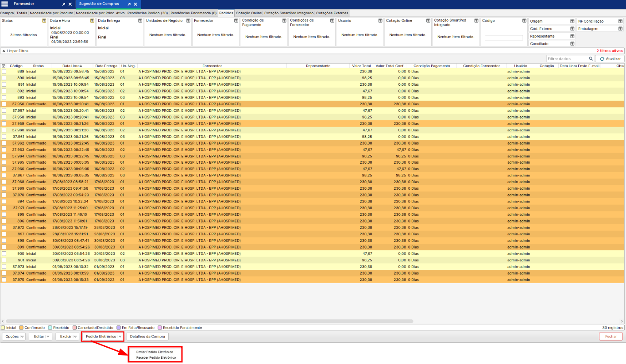Click the Atualizar button
The width and height of the screenshot is (626, 364).
[610, 59]
